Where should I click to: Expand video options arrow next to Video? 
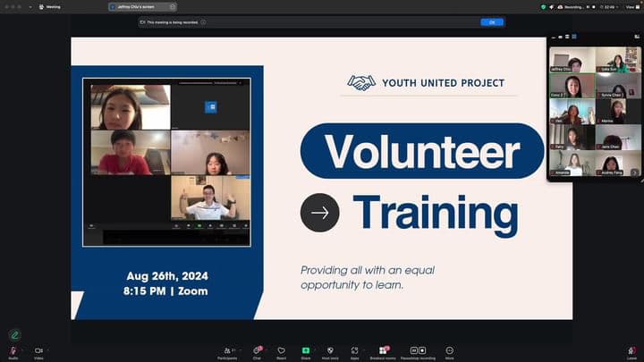[48, 349]
